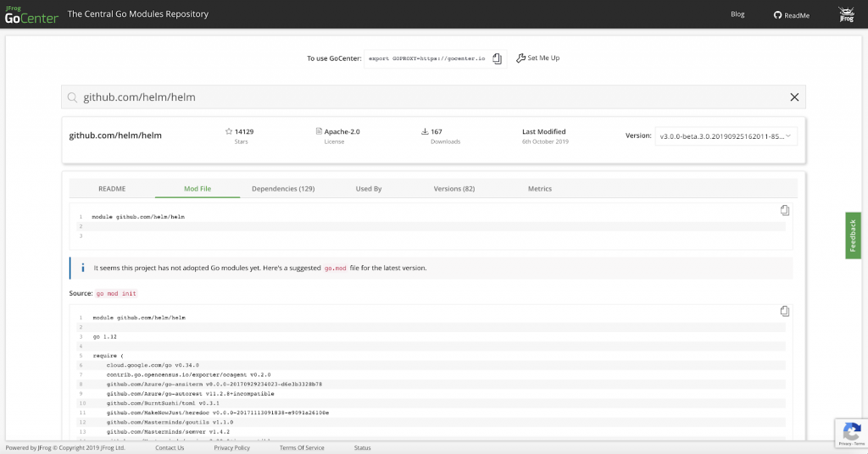
Task: Click the JFrog GoCenter logo
Action: click(x=31, y=14)
